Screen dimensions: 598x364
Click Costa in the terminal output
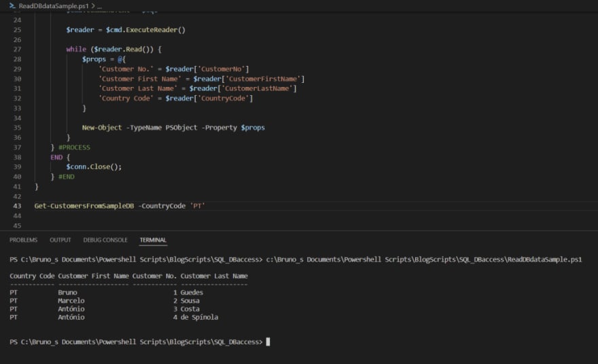click(190, 309)
